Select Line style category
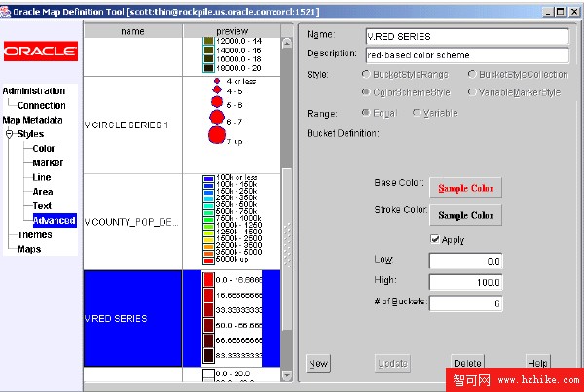Viewport: 584px width, 392px height. pos(41,177)
